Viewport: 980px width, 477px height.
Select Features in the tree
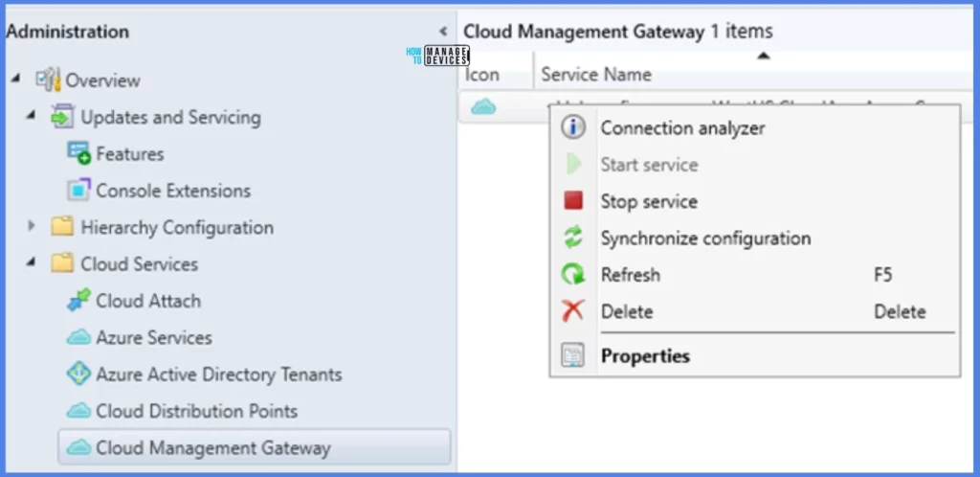coord(130,154)
